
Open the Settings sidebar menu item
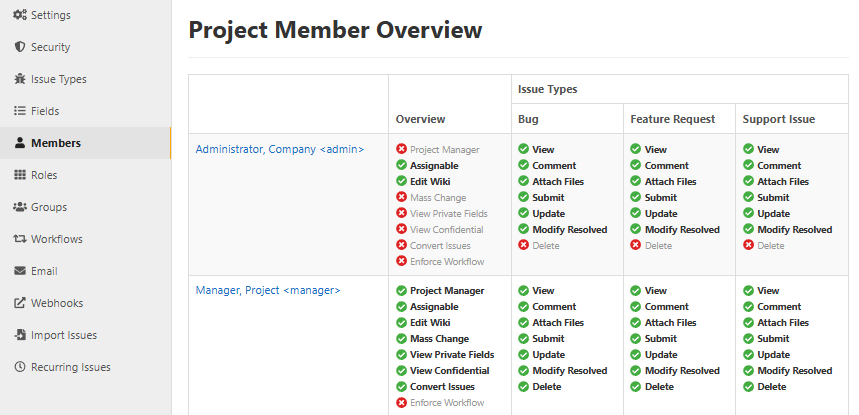85,15
